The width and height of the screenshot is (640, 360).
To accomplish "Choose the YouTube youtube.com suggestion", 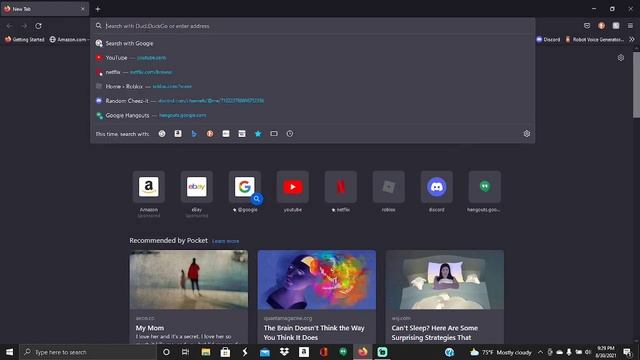I will [313, 58].
